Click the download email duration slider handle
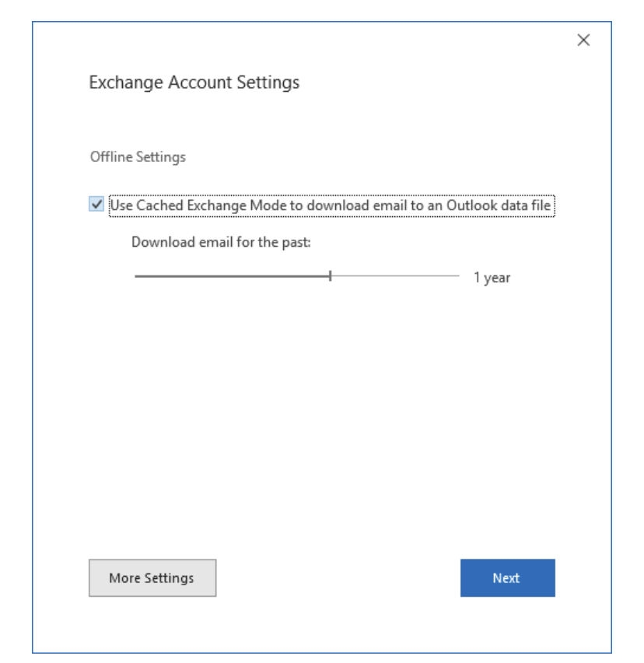The image size is (644, 663). pyautogui.click(x=330, y=275)
